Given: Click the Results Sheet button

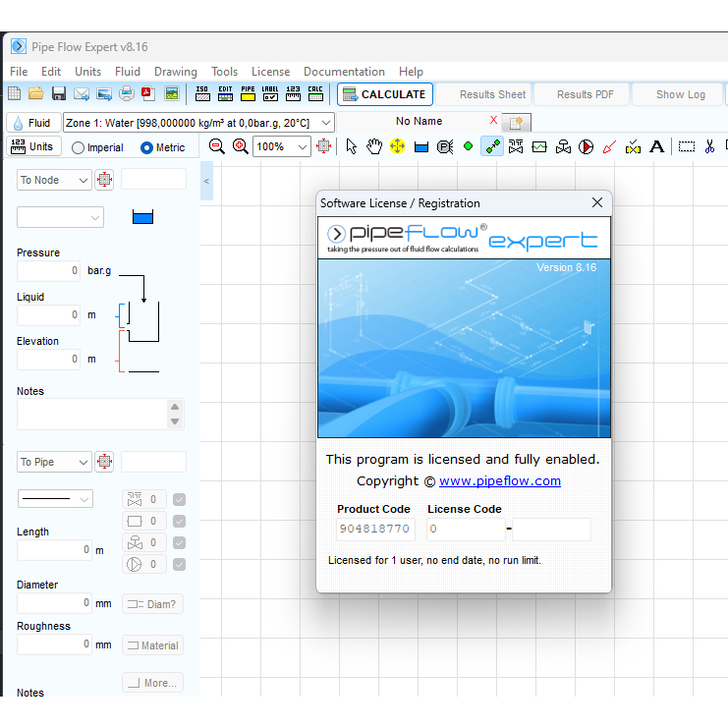Looking at the screenshot, I should click(484, 94).
